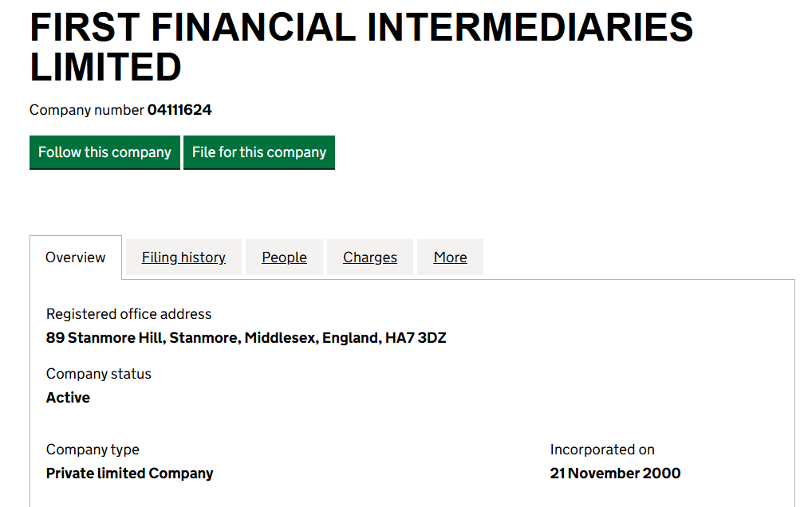Screen dimensions: 812x507
Task: Open the Filing history tab
Action: point(183,257)
